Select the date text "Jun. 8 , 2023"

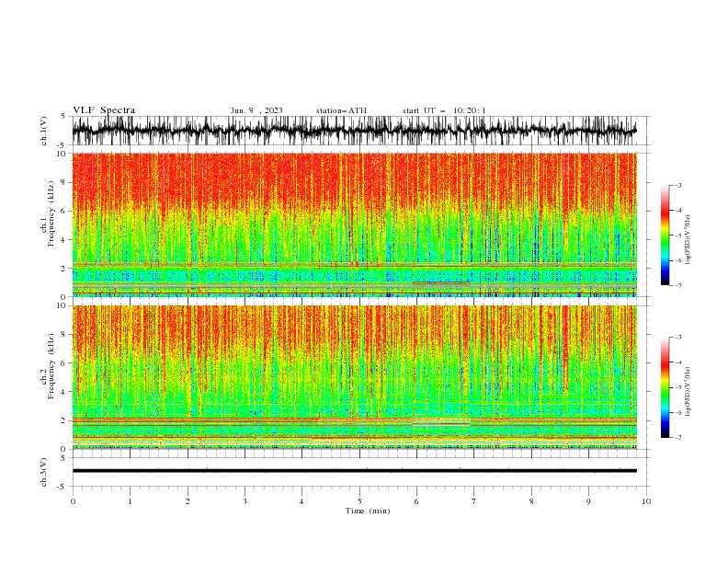pos(256,110)
